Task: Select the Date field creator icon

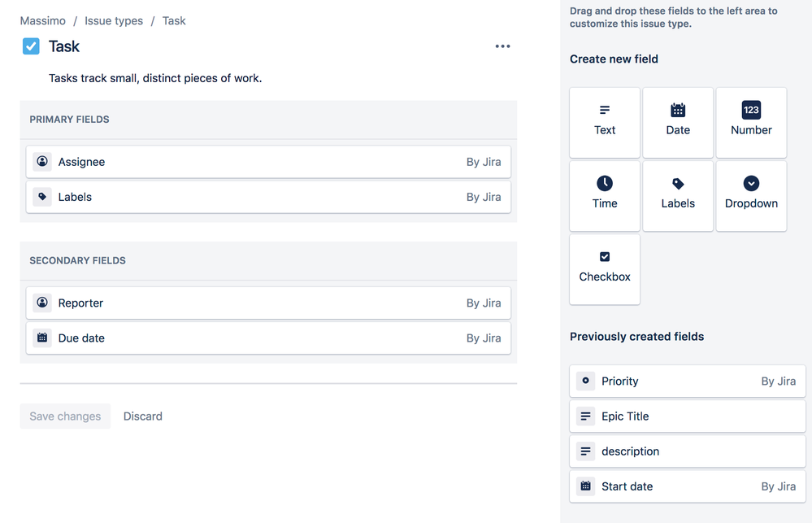Action: pos(678,110)
